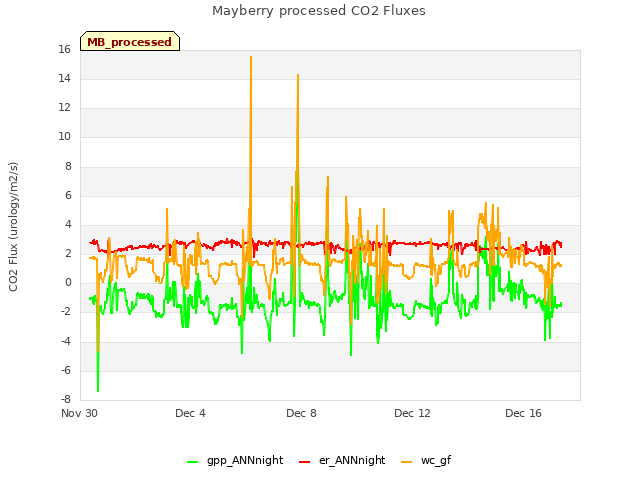Click the Dec 8 x-axis label

tap(301, 413)
